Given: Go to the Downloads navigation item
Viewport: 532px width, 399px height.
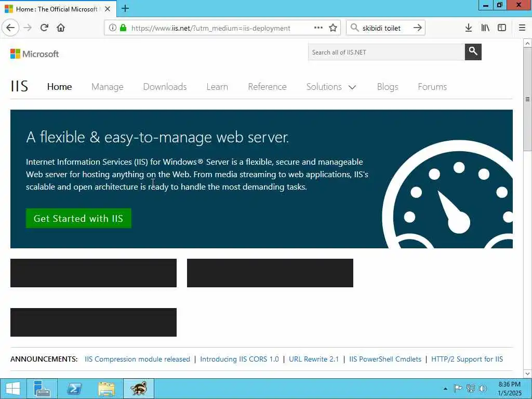Looking at the screenshot, I should click(x=165, y=87).
